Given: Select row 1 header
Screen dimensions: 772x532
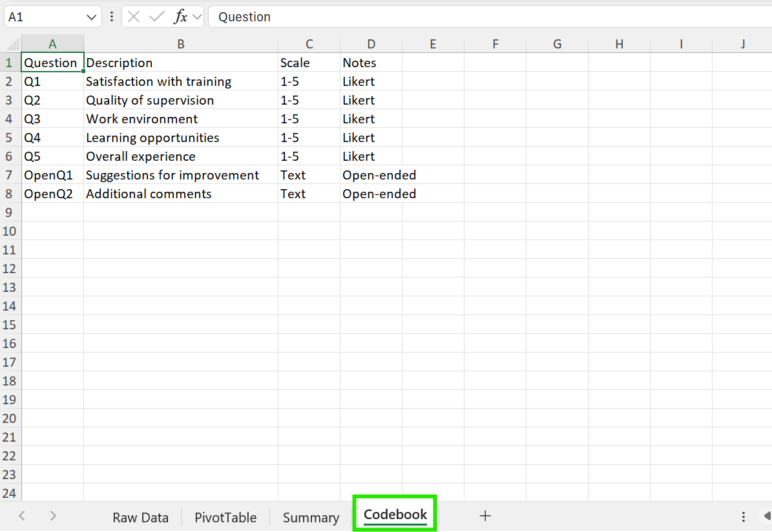Looking at the screenshot, I should 9,63.
